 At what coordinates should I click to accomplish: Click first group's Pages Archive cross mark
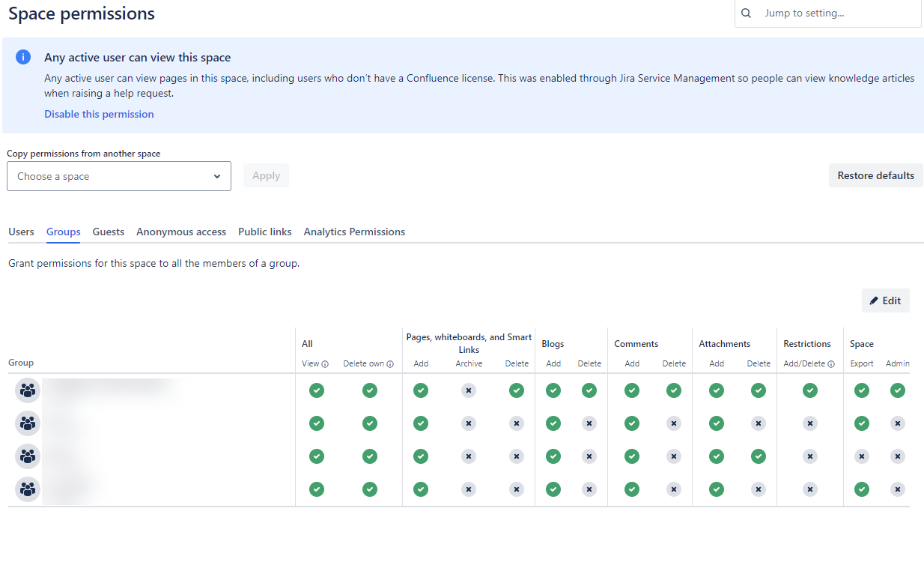pyautogui.click(x=469, y=390)
